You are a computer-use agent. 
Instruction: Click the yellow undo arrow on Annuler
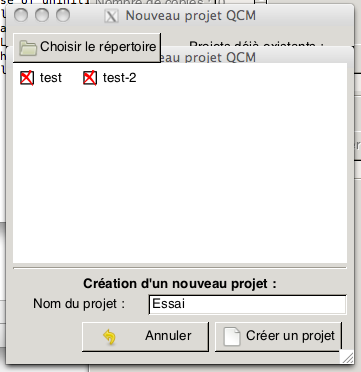coord(109,337)
